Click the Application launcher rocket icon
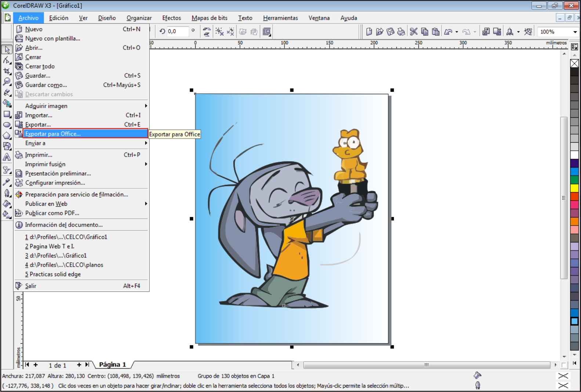 coord(509,32)
